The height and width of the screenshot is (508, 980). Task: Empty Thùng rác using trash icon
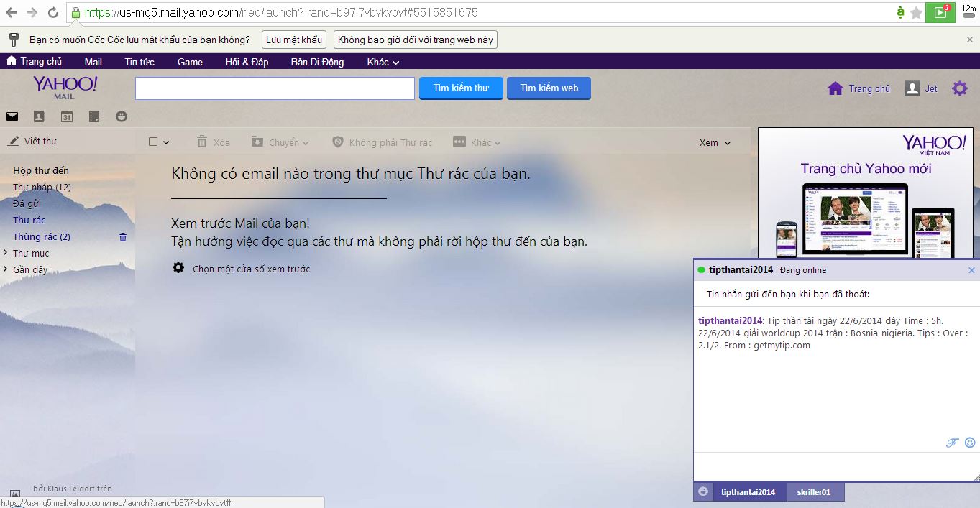122,236
